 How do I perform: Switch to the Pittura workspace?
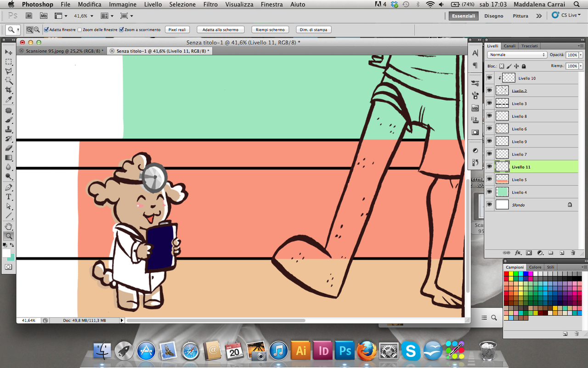pos(520,16)
